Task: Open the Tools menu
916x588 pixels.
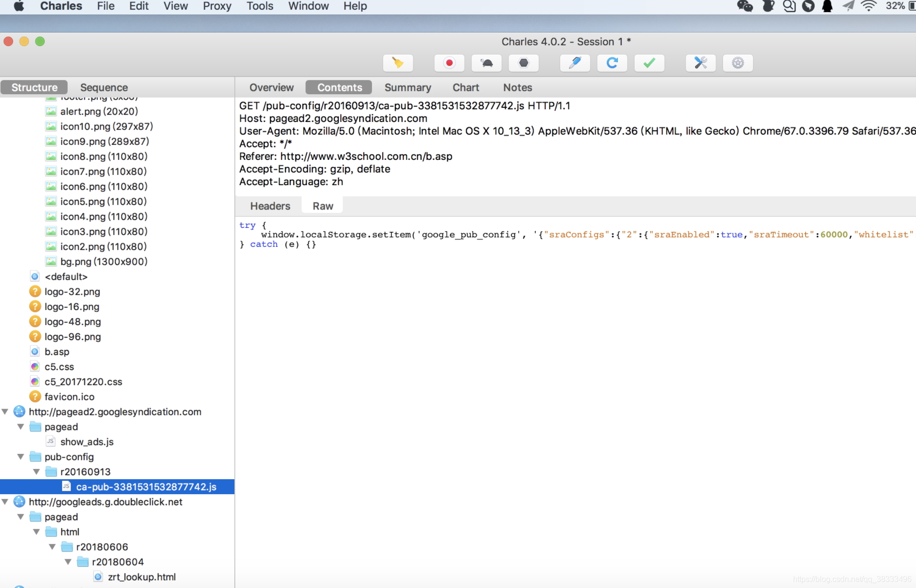Action: pos(260,6)
